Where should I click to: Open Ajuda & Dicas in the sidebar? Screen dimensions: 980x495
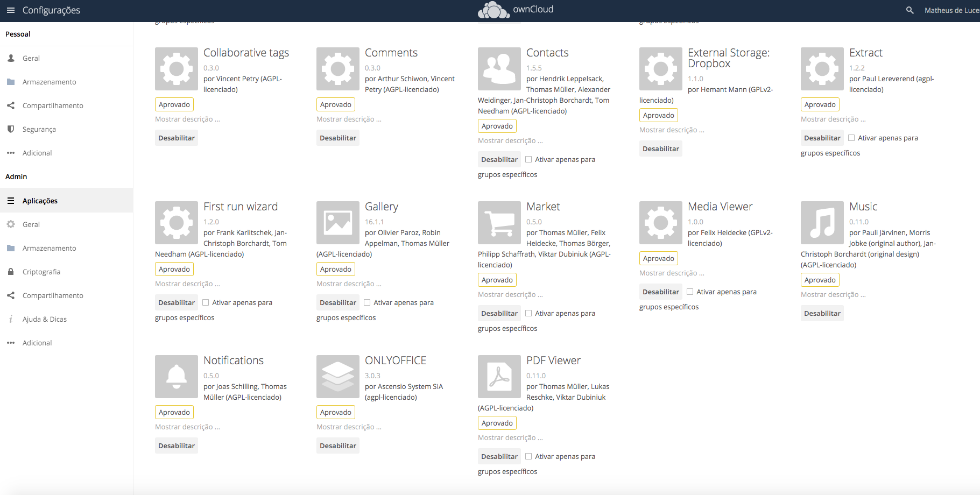pos(66,319)
